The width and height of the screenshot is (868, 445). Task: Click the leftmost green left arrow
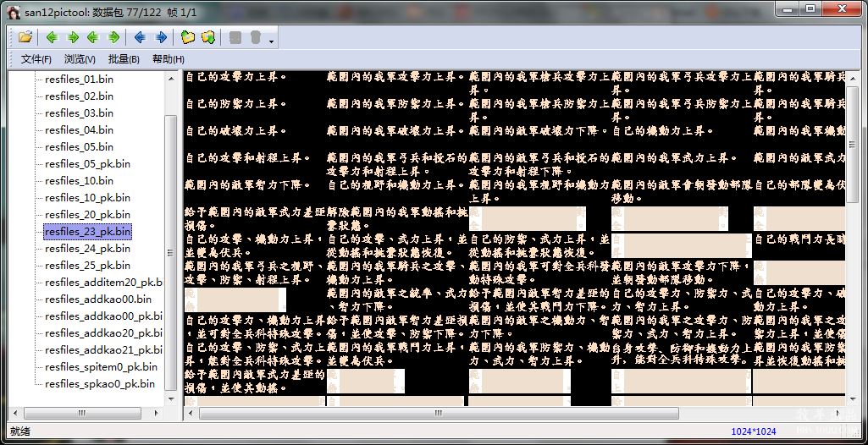click(x=52, y=37)
